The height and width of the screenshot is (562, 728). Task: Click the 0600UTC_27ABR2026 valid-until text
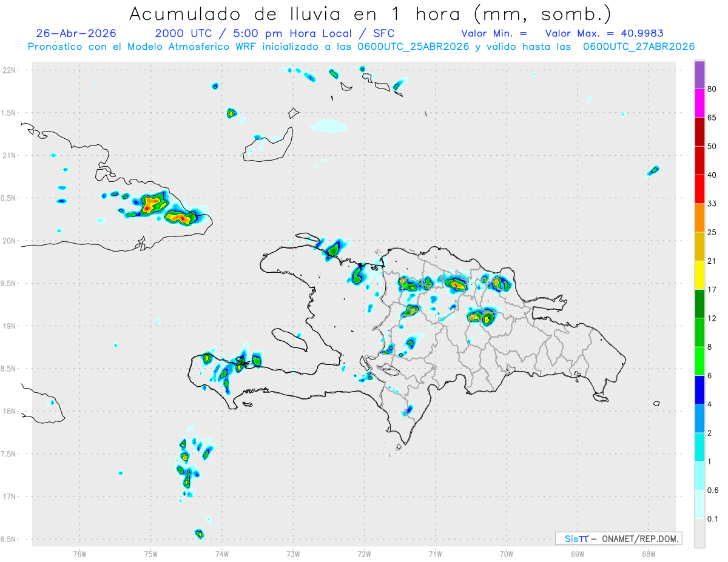point(638,47)
